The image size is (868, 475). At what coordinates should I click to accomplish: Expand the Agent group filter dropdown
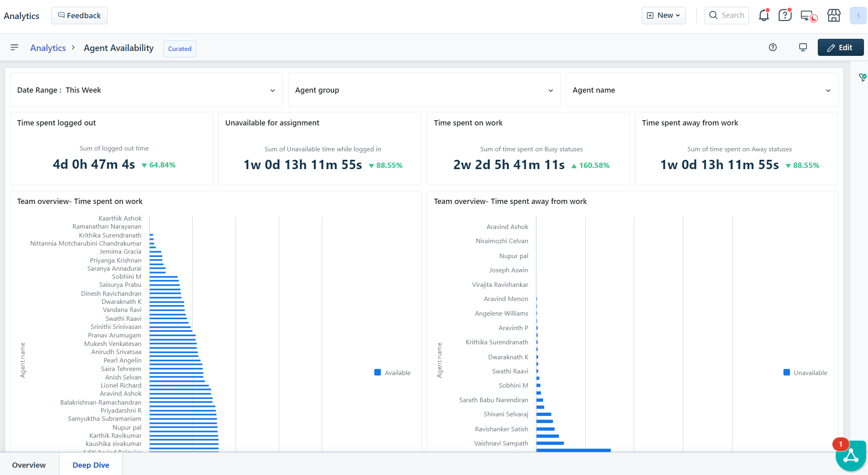tap(424, 90)
